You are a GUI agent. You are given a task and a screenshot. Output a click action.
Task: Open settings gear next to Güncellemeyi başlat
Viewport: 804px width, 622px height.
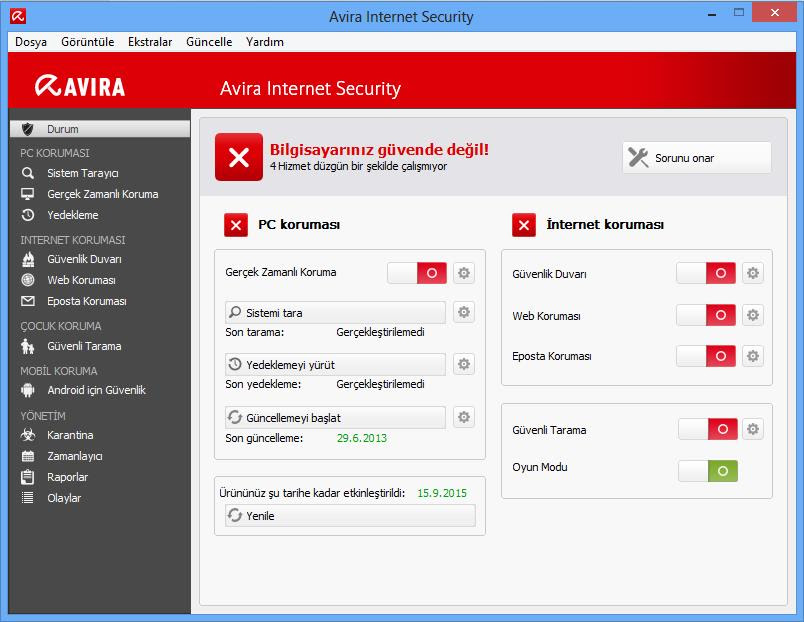[x=464, y=417]
